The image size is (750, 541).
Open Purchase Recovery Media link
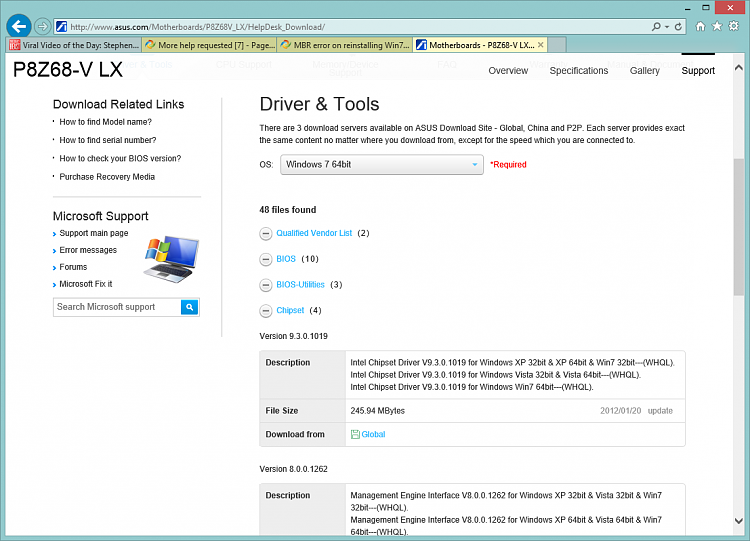click(107, 177)
